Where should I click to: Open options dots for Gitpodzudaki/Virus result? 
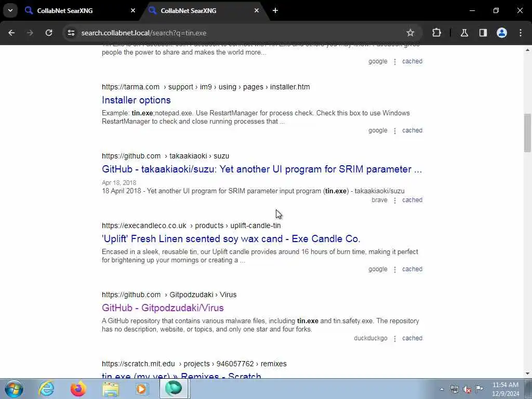(395, 339)
